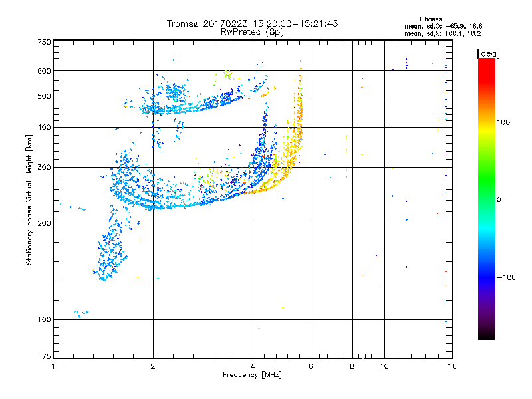532x399 pixels.
Task: Select the 'mean, sd,X: 100.1, 18.2' line
Action: (x=442, y=34)
